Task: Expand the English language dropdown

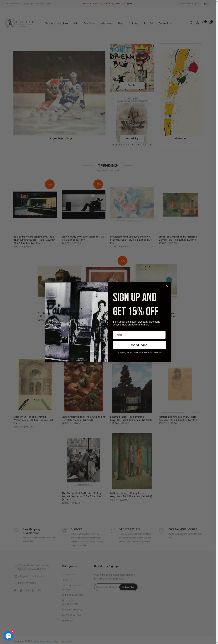Action: click(197, 4)
